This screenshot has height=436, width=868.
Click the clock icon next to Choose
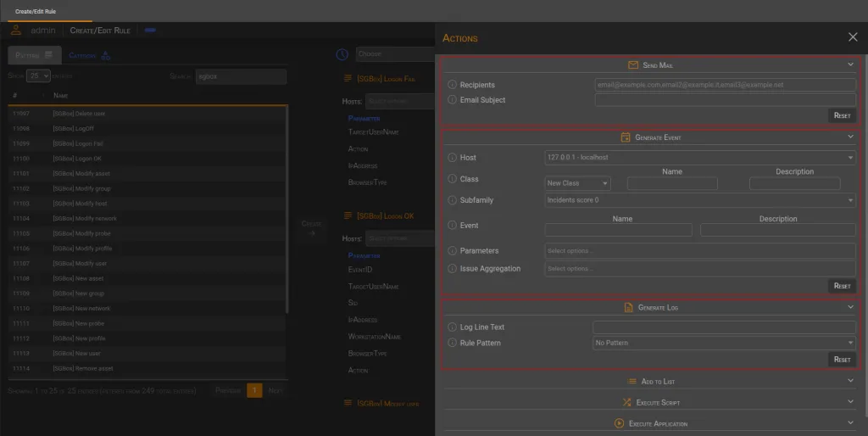[x=342, y=54]
